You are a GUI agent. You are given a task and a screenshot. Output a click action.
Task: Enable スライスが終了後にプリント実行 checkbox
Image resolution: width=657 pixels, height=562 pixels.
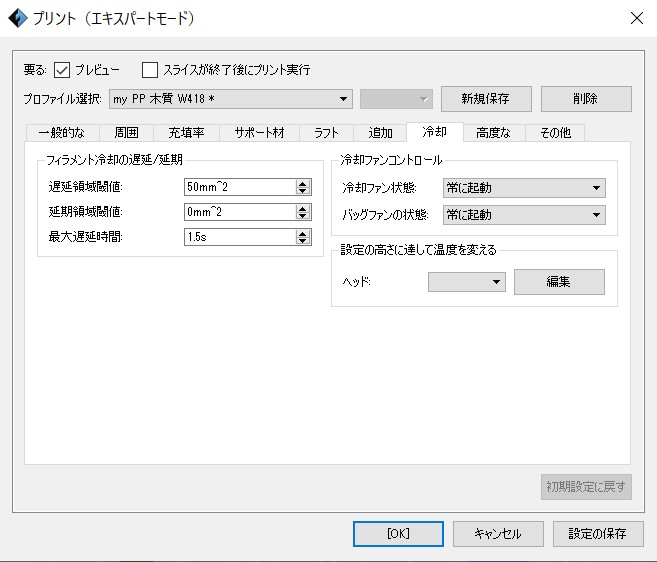pos(150,70)
